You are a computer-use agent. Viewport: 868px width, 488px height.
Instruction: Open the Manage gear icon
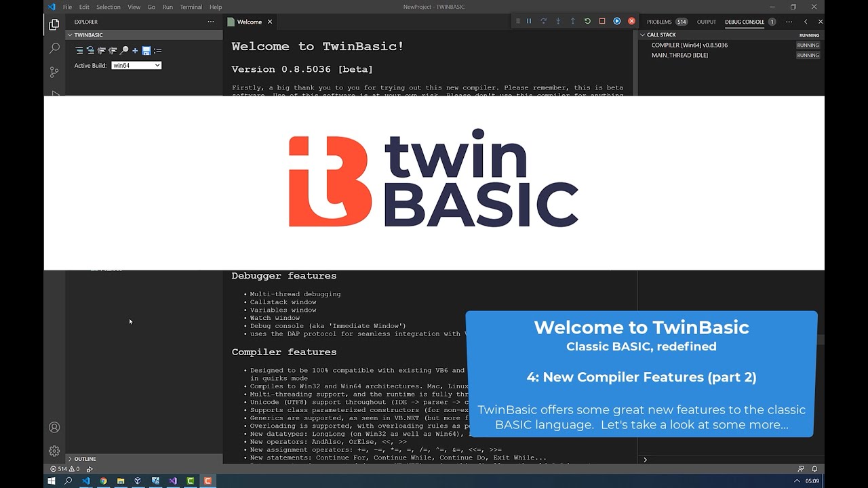tap(54, 451)
